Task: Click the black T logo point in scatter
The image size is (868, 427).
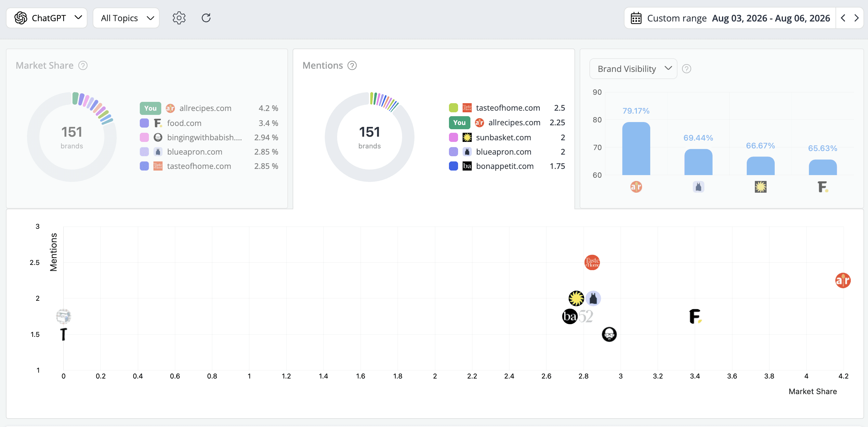Action: click(64, 334)
